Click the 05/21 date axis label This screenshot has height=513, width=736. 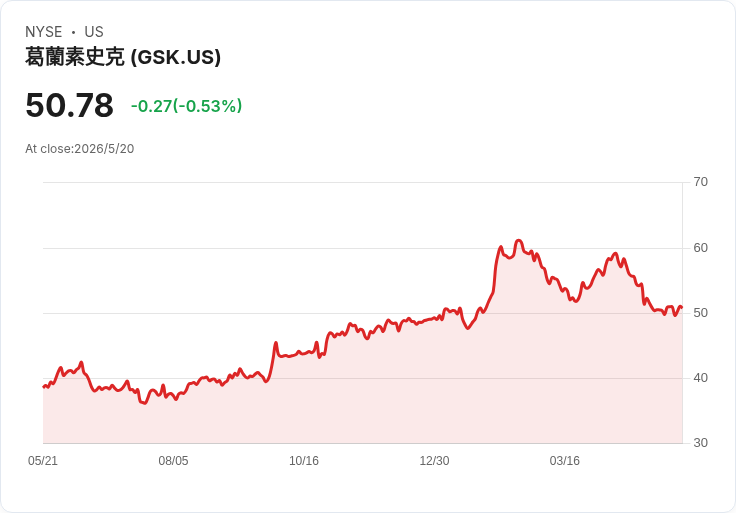point(43,461)
